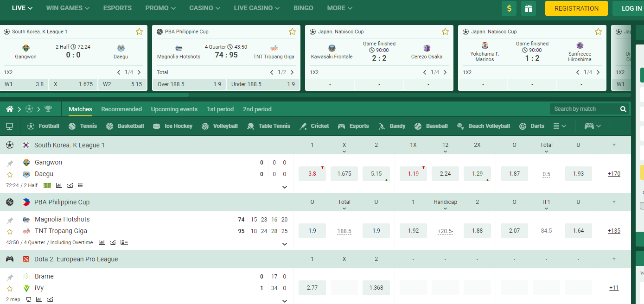The width and height of the screenshot is (644, 304).
Task: Open the CASINO menu
Action: [x=204, y=8]
